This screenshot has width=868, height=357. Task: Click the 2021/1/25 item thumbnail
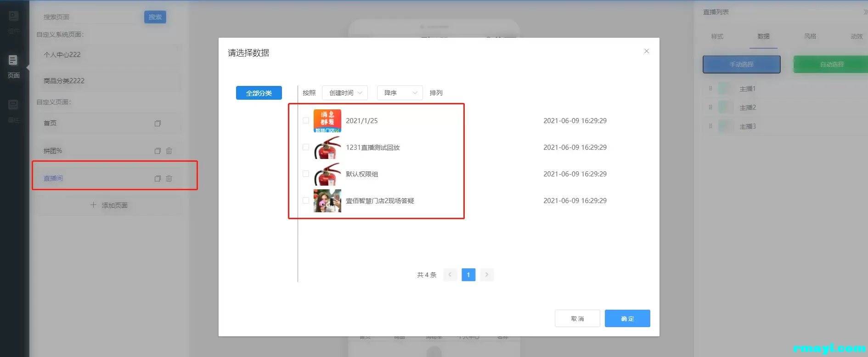point(327,121)
